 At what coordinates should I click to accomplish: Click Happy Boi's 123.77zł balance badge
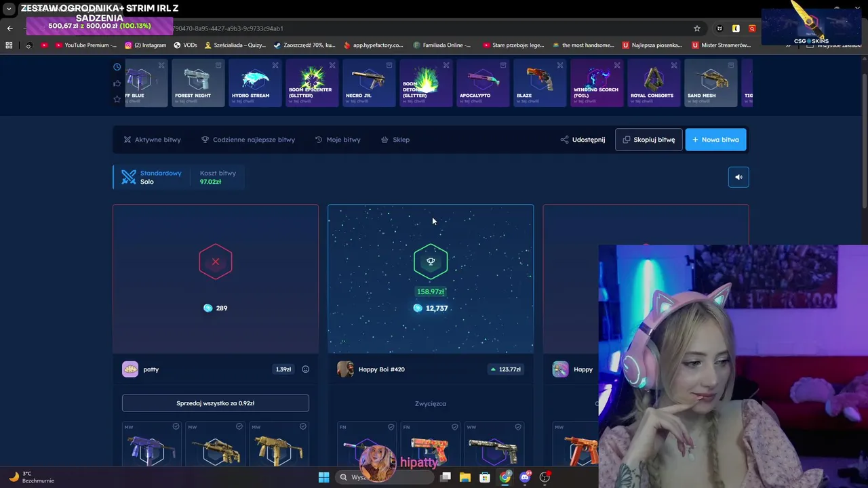[506, 369]
